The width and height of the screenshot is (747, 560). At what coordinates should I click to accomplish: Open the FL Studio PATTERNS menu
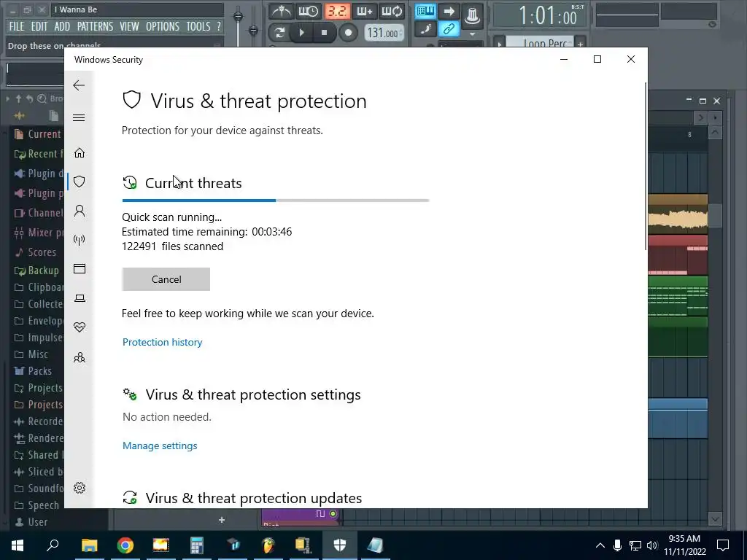tap(96, 26)
